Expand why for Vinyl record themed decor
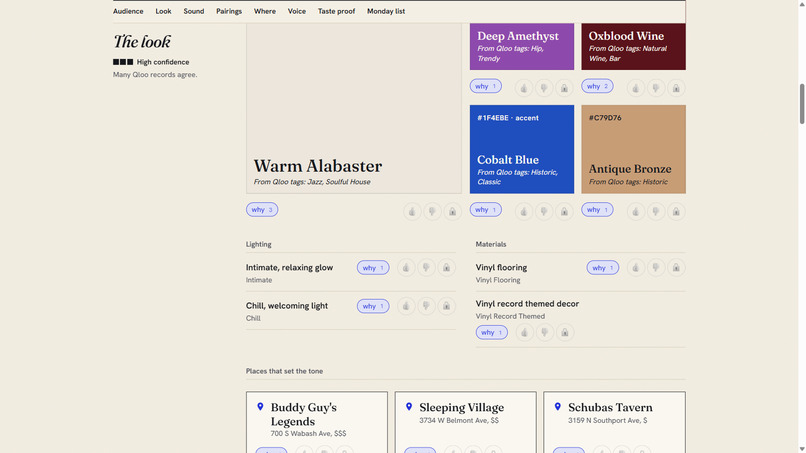This screenshot has height=453, width=806. click(x=492, y=333)
